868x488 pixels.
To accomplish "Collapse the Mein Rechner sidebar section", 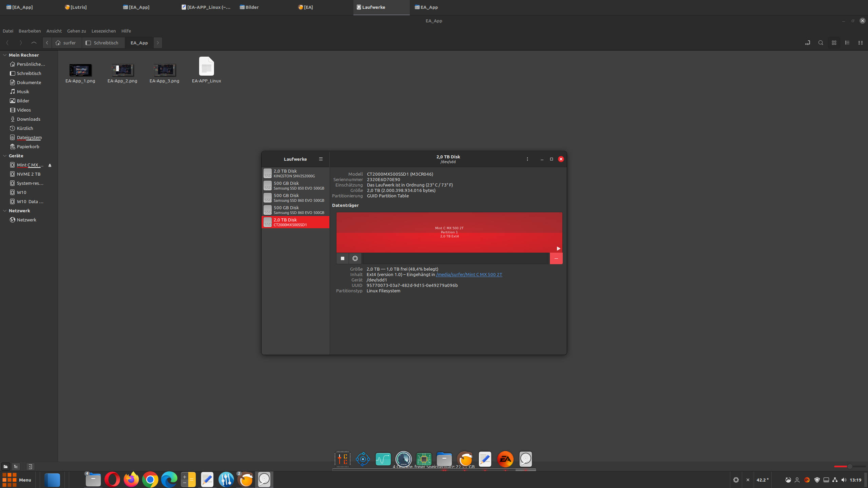I will coord(5,55).
